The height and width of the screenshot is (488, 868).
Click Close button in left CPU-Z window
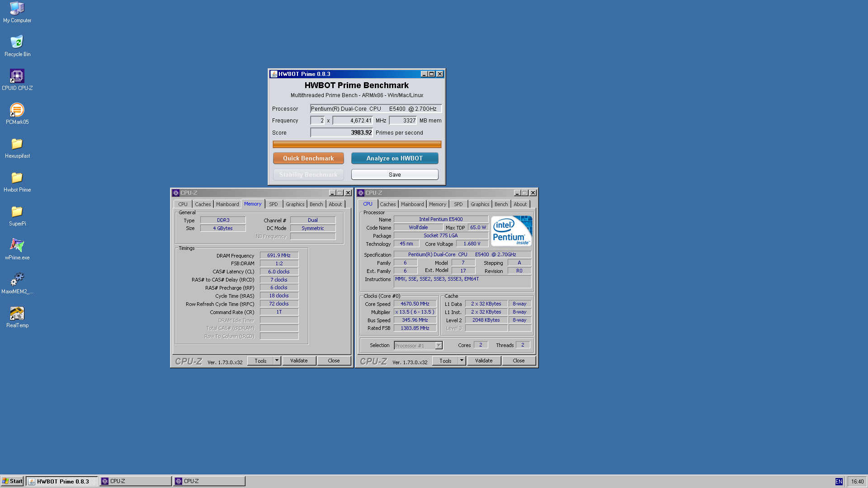(334, 361)
